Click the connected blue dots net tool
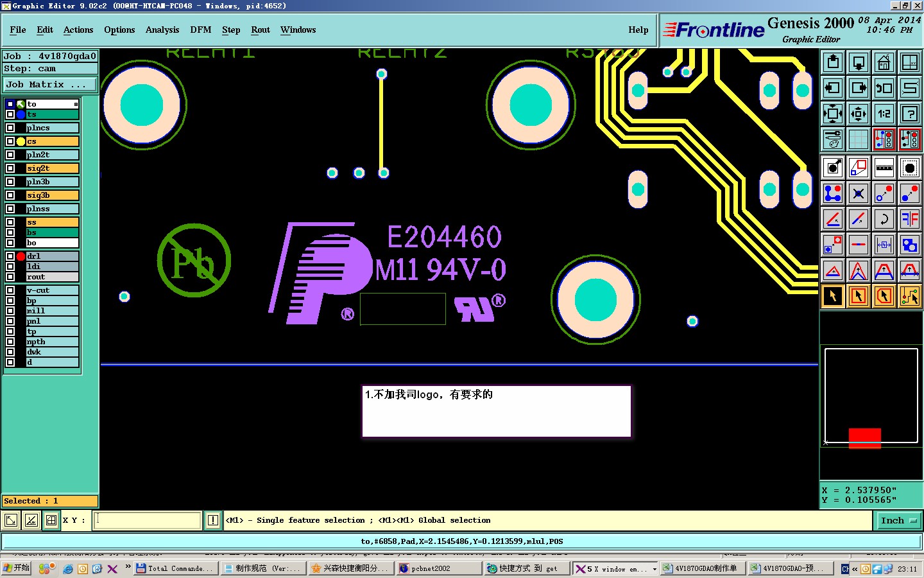 click(x=833, y=193)
